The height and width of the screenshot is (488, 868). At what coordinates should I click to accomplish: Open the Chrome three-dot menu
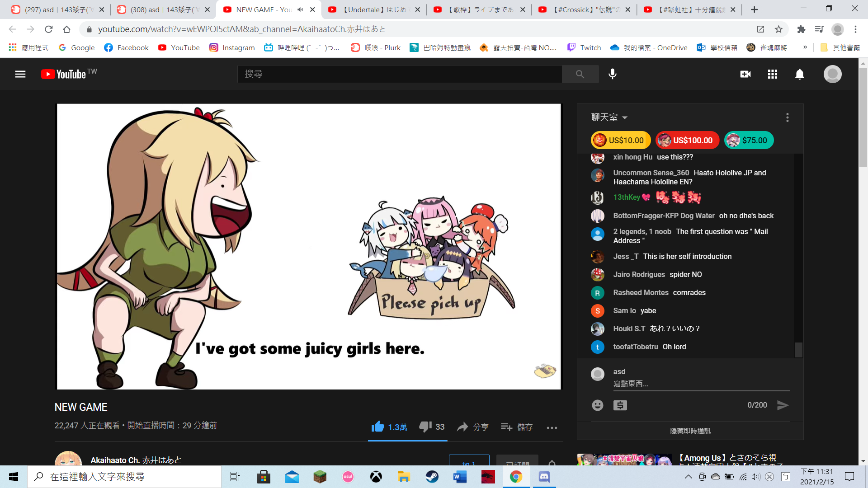(855, 29)
